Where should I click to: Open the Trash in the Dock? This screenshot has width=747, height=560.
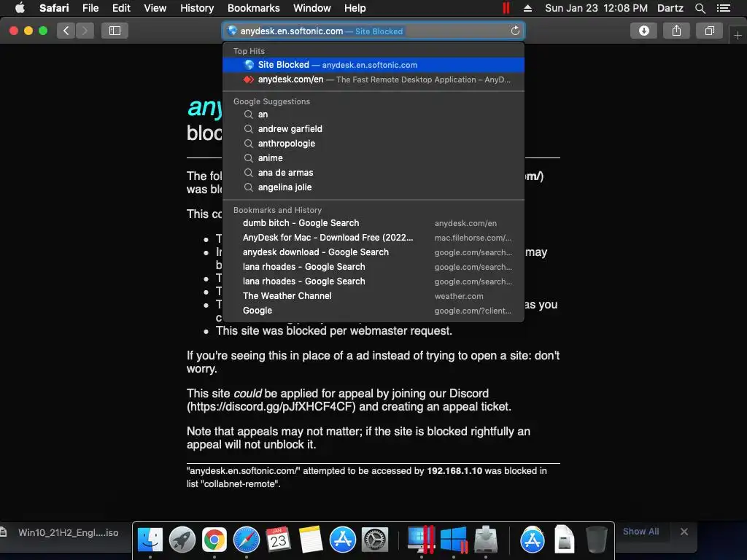point(596,540)
